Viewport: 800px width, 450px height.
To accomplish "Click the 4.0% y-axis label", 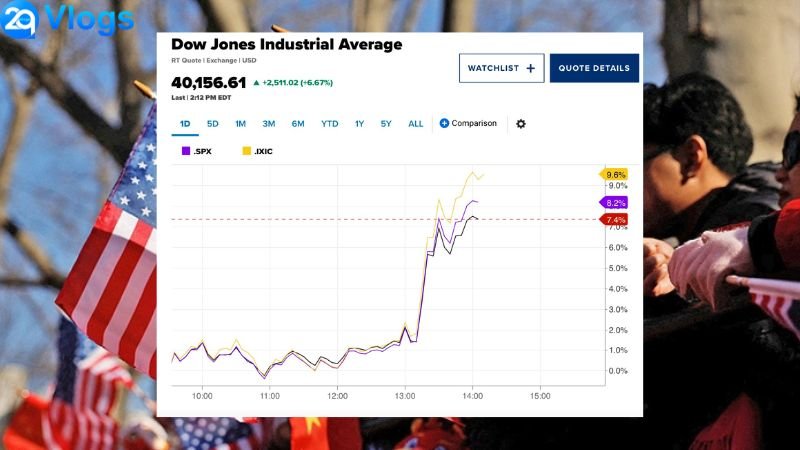I will 617,289.
